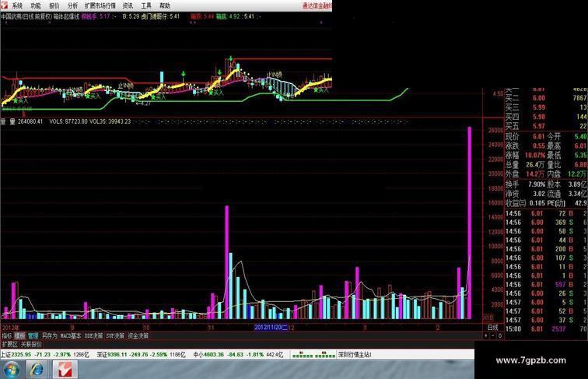Click the 15:00 6.01 2537 trade row
The image size is (588, 379).
tap(546, 329)
